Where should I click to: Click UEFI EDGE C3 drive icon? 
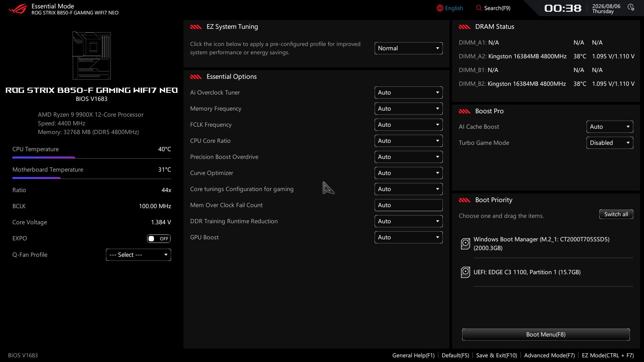(x=465, y=272)
